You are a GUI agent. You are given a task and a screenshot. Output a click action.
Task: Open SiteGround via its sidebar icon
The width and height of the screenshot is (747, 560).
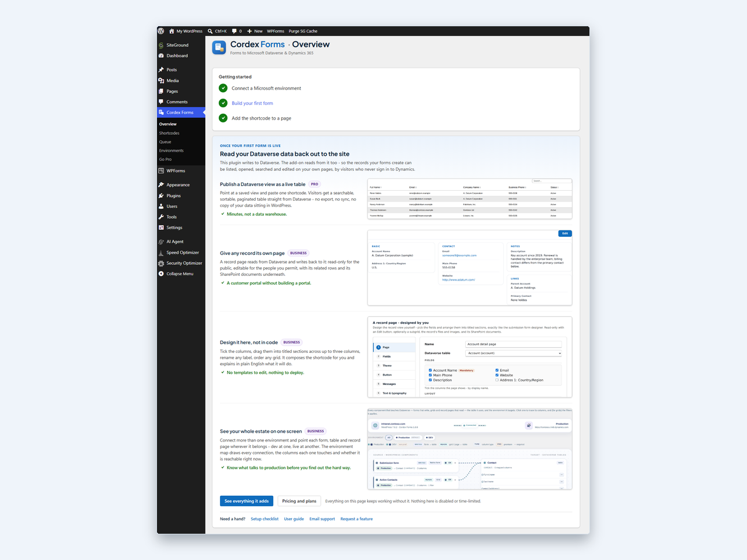(161, 45)
